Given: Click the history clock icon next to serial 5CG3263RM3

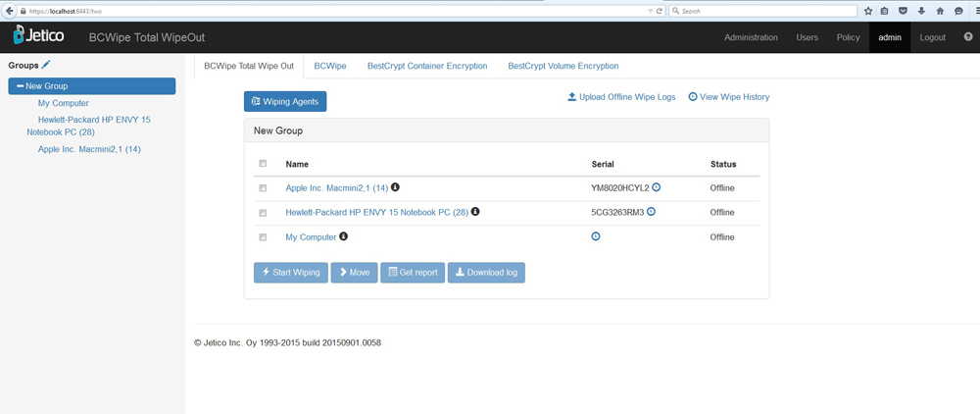Looking at the screenshot, I should [651, 212].
